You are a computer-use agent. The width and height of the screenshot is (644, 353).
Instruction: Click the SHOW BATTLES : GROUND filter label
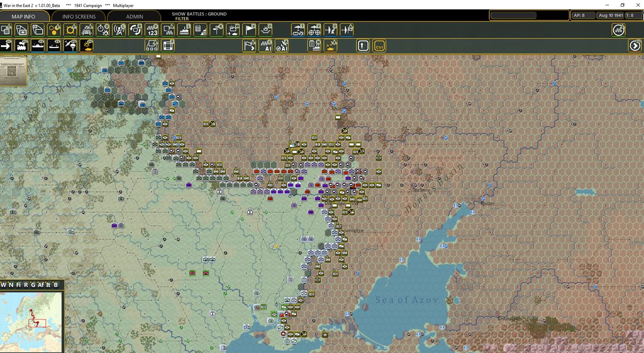pyautogui.click(x=199, y=14)
